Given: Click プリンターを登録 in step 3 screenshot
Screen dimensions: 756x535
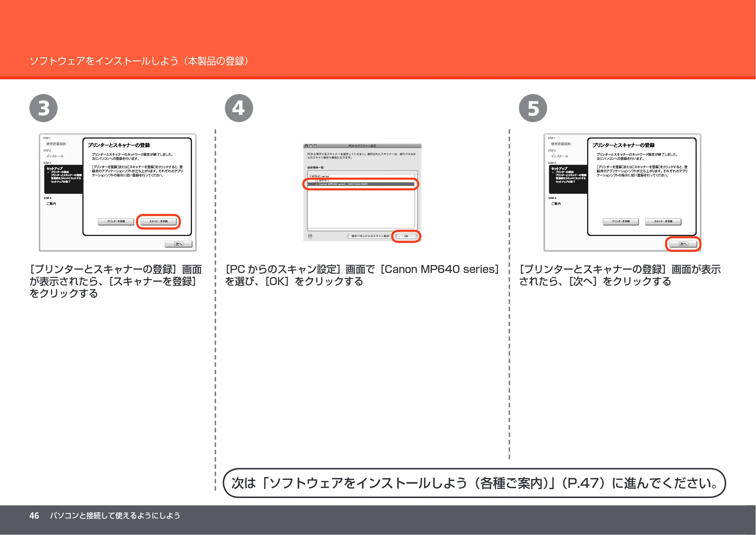Looking at the screenshot, I should pyautogui.click(x=116, y=222).
